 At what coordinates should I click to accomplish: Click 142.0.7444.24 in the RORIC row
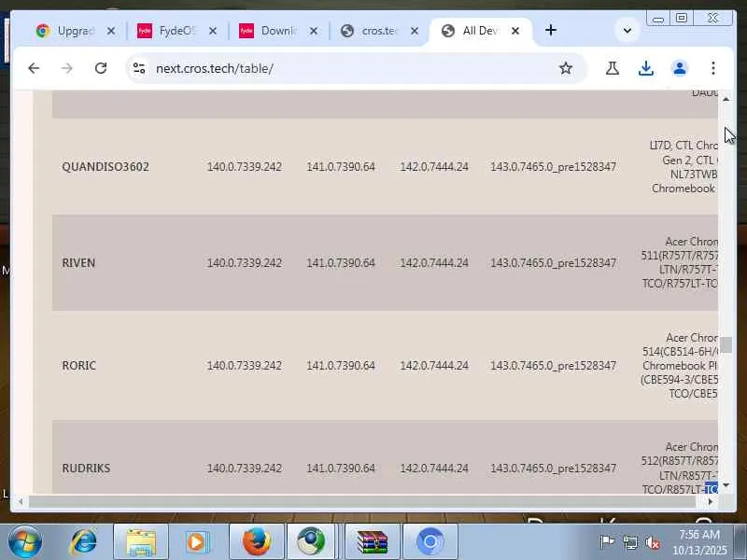tap(434, 366)
